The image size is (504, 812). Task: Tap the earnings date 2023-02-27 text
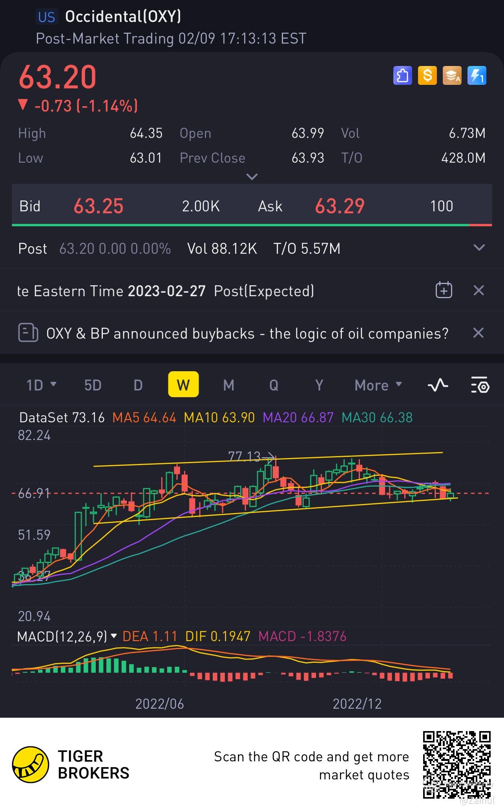[167, 291]
